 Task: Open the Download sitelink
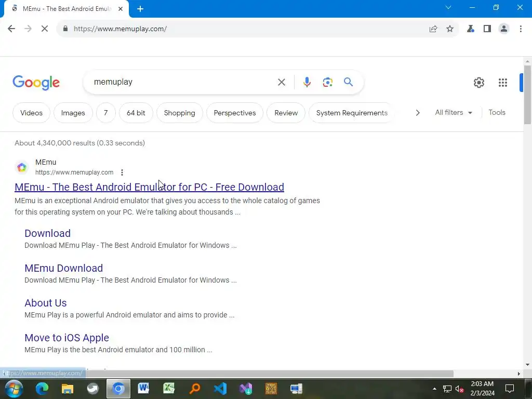coord(47,233)
